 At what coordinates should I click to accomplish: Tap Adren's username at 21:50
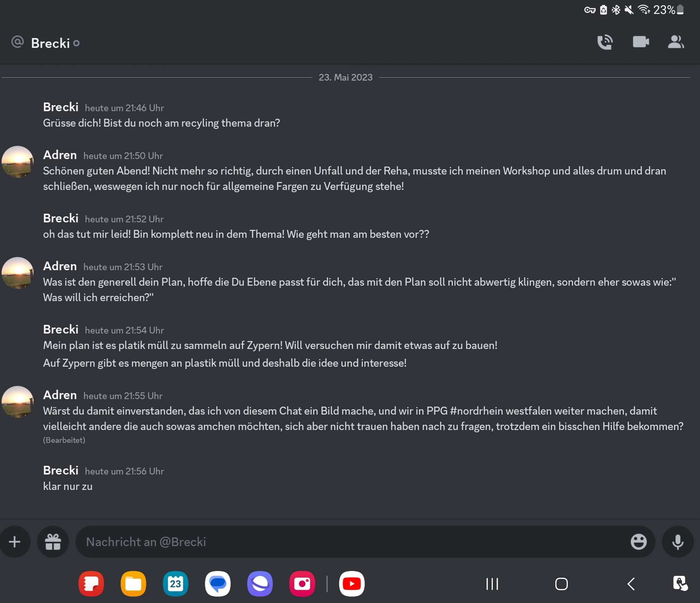click(60, 155)
